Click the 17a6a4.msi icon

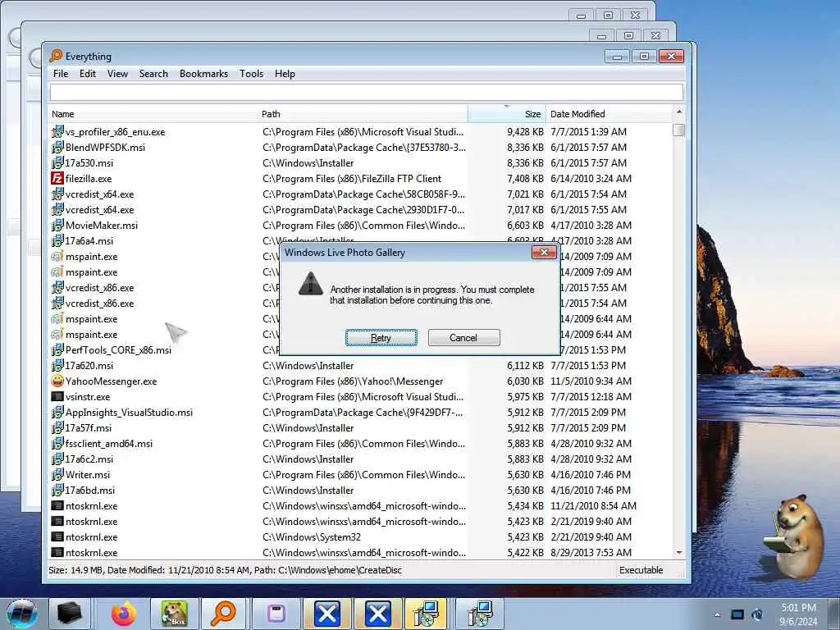(x=57, y=240)
